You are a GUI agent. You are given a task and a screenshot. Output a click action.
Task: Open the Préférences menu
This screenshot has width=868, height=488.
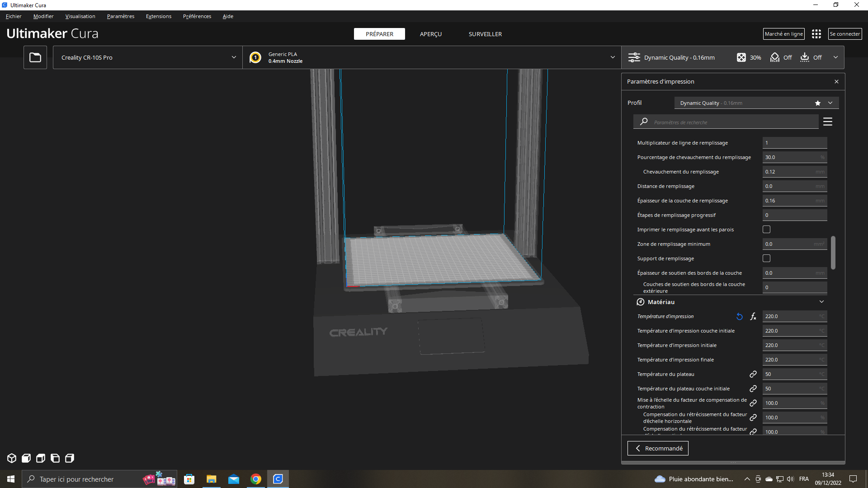pyautogui.click(x=197, y=16)
